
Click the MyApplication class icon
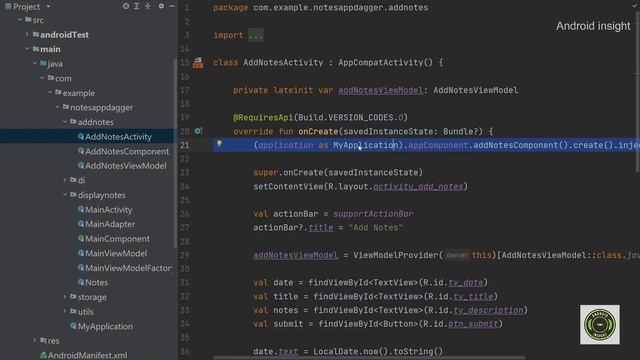click(x=73, y=326)
